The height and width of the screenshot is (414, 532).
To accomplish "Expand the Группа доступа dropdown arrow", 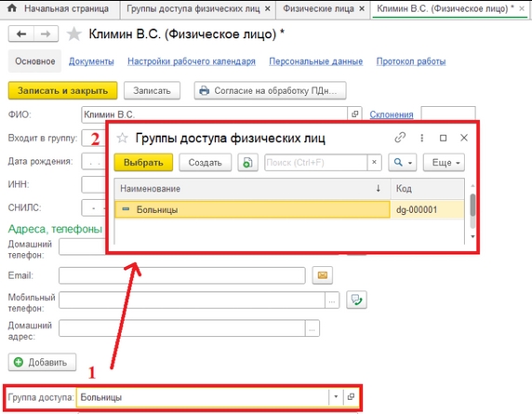I will pos(336,396).
